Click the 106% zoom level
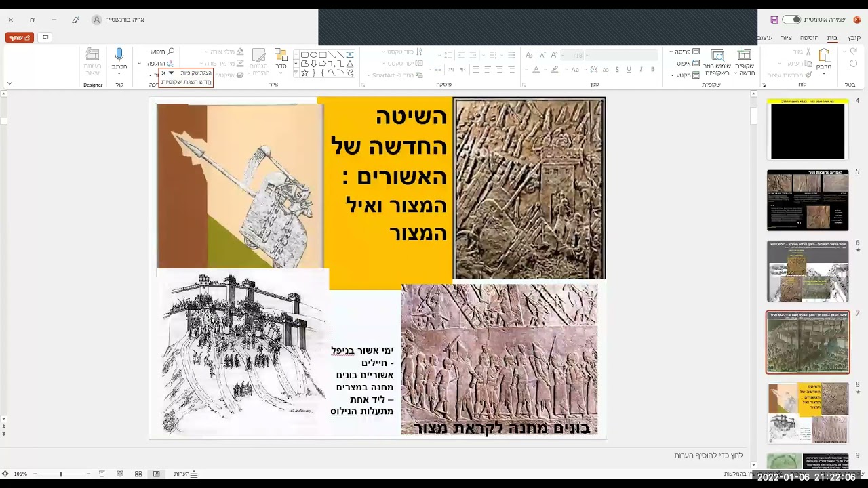Viewport: 868px width, 488px height. click(x=20, y=474)
